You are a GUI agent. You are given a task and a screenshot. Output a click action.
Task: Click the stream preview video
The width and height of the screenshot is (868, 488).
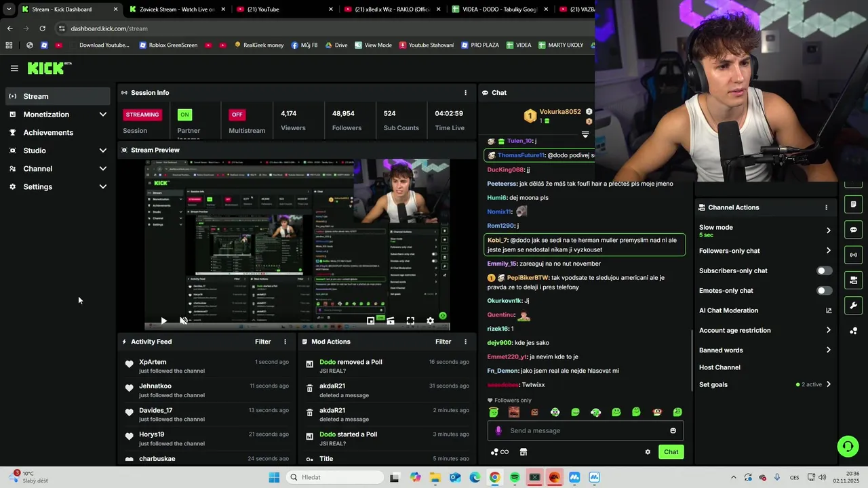297,245
